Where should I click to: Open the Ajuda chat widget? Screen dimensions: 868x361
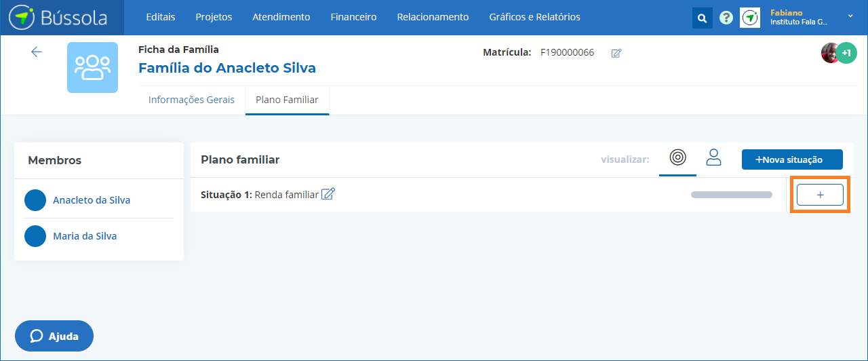click(54, 336)
